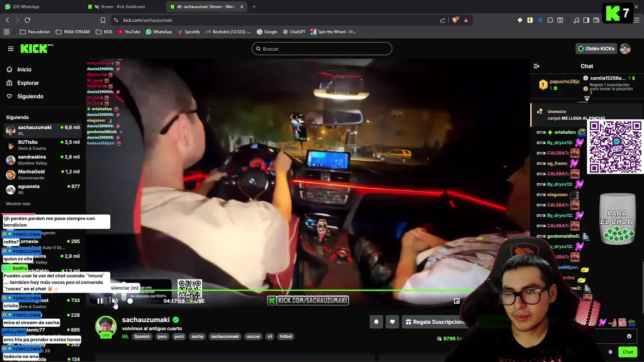Go to Inicio in sidebar
The image size is (644, 362).
click(x=24, y=69)
